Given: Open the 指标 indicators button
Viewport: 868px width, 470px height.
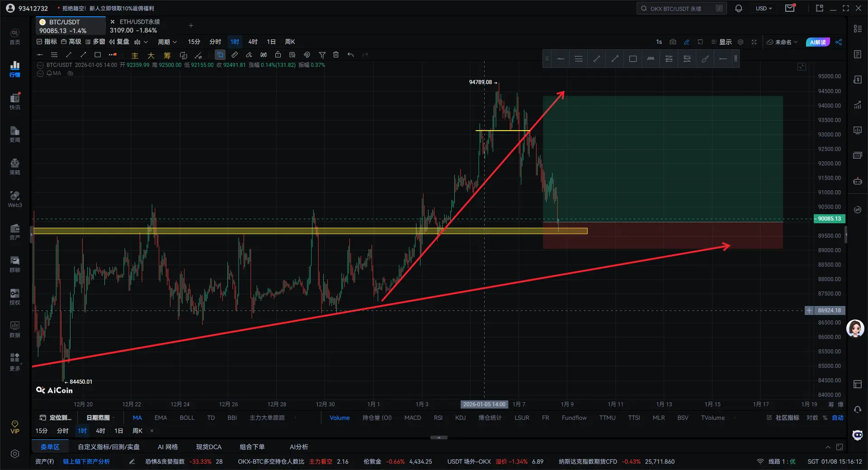Looking at the screenshot, I should 47,42.
